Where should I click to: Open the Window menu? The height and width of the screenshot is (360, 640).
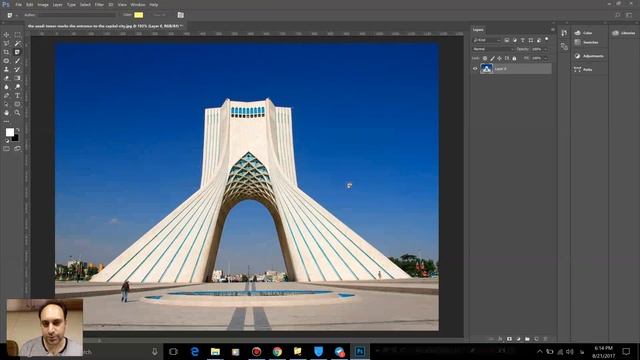point(138,4)
